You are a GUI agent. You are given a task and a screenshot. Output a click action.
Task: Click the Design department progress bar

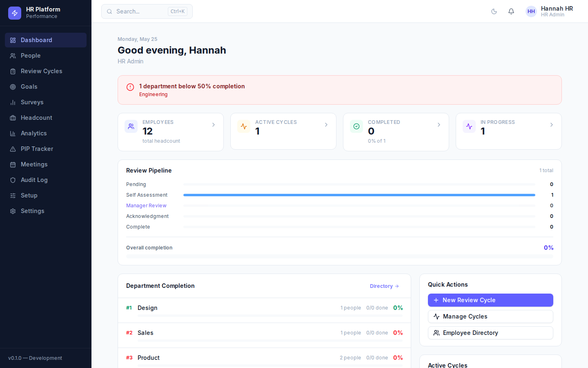[270, 316]
